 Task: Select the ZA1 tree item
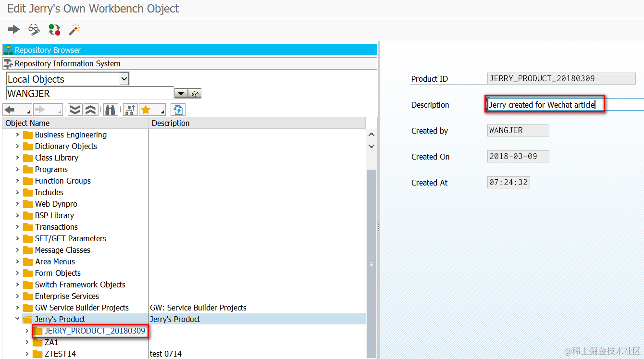pos(51,342)
